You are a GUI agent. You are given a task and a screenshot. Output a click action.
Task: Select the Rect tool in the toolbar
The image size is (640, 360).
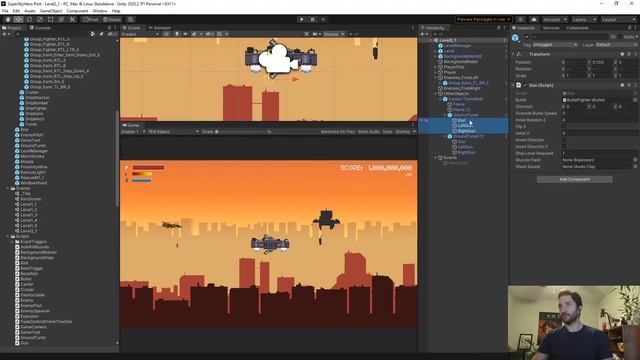[51, 19]
